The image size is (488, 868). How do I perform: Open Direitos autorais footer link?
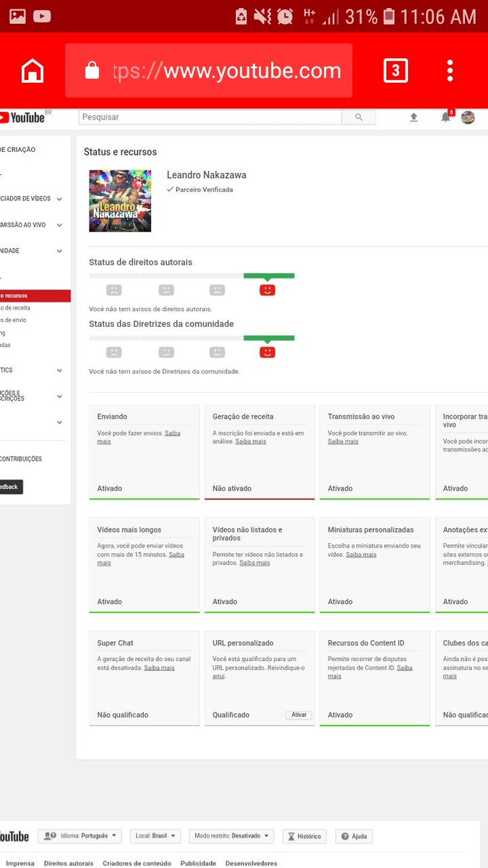tap(69, 863)
